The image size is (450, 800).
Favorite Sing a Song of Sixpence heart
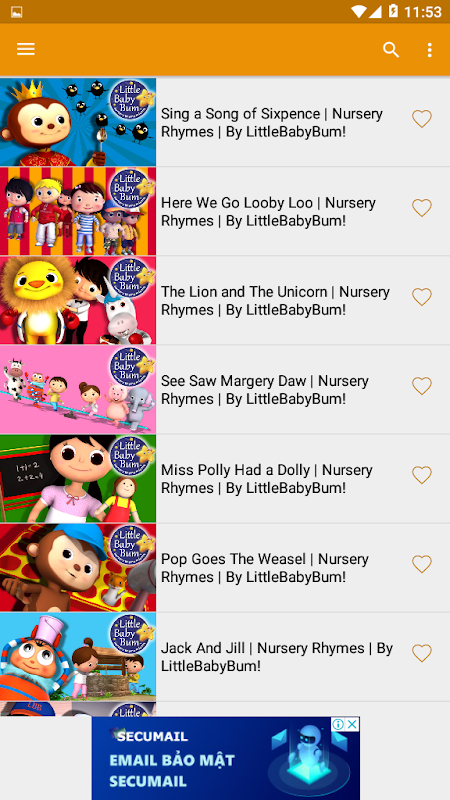pos(422,119)
